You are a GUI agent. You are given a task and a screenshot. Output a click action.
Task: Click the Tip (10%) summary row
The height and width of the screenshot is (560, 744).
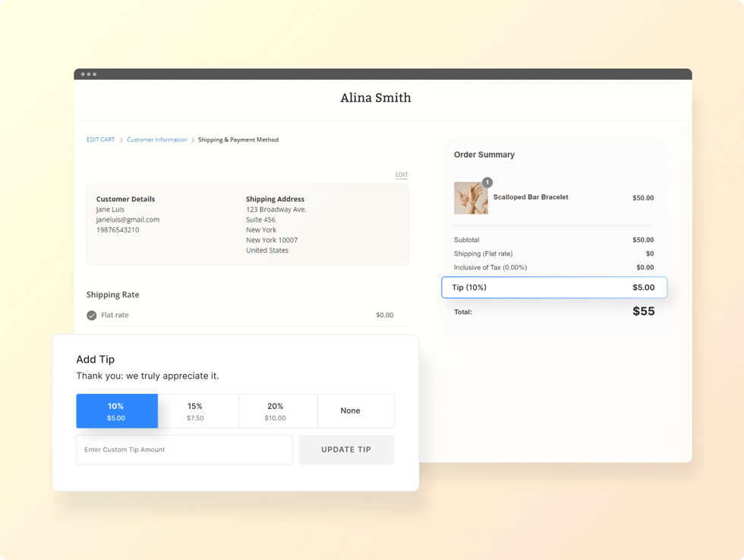pyautogui.click(x=553, y=288)
